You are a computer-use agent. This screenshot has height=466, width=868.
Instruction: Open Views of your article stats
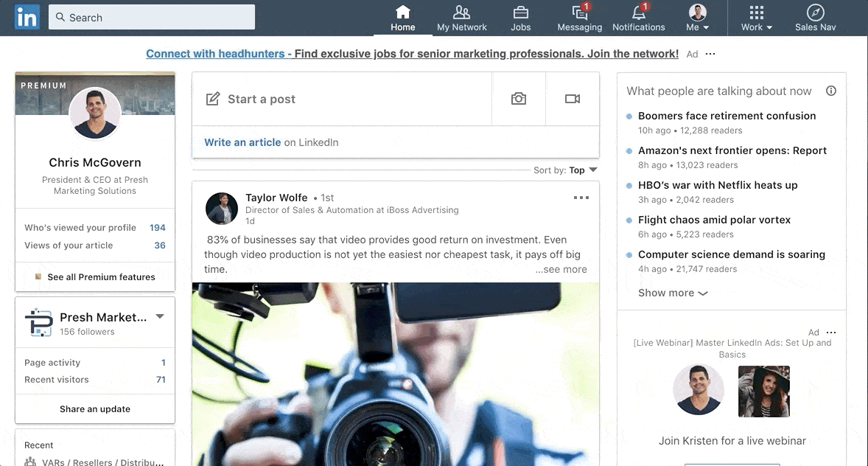point(94,246)
